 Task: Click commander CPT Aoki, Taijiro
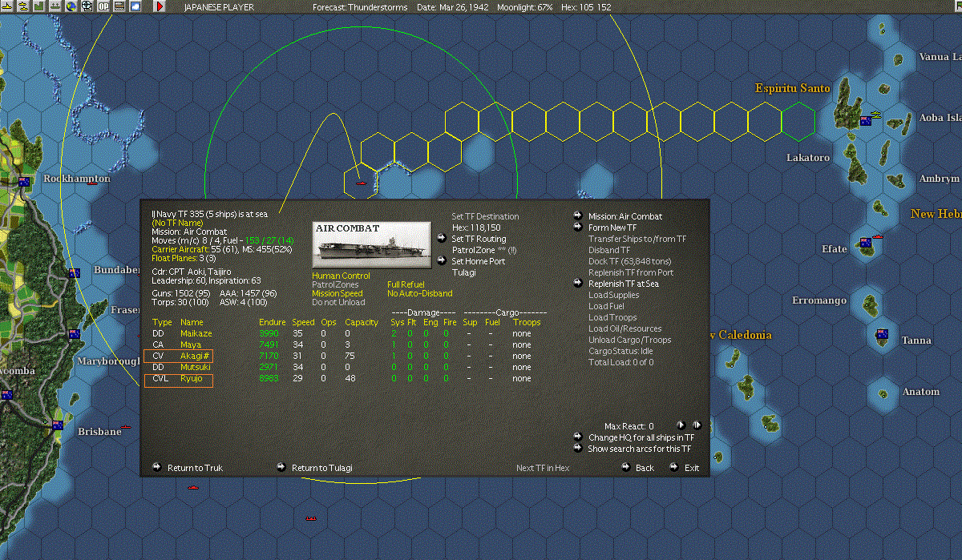[192, 272]
